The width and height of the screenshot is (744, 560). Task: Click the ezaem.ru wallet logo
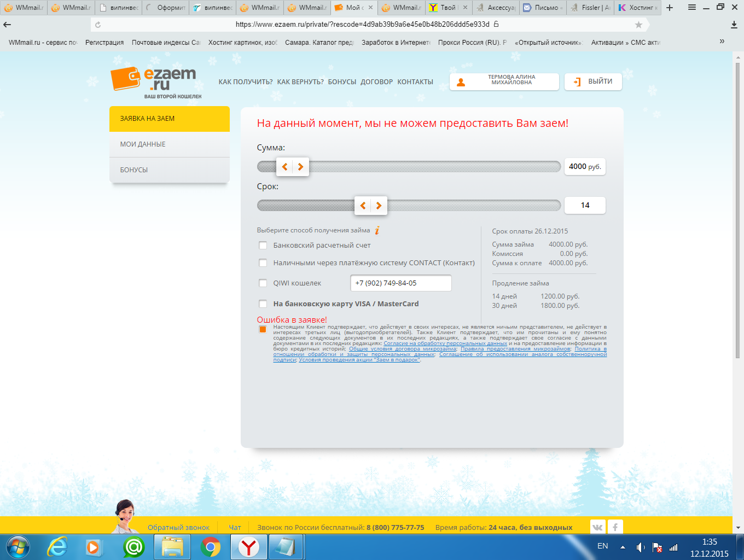[156, 82]
